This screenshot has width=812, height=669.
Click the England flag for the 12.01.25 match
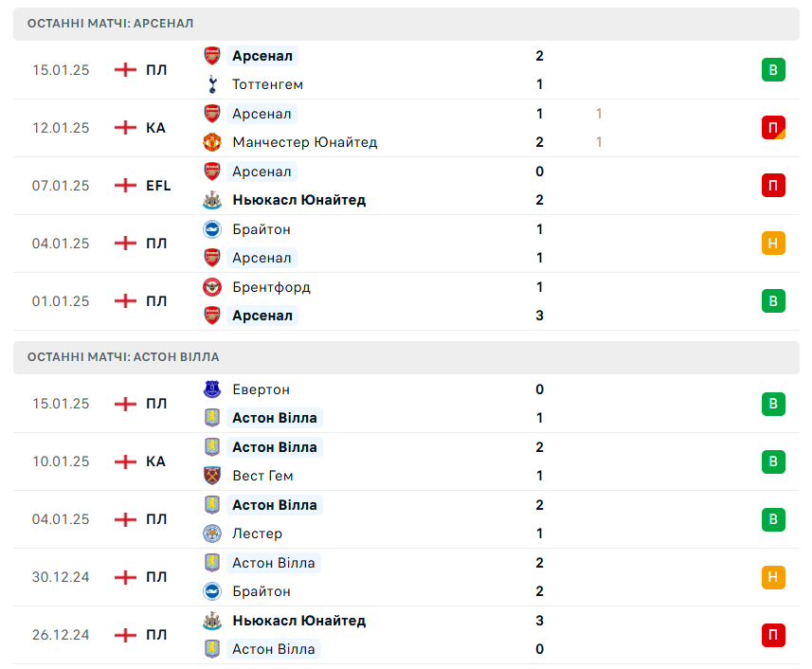point(125,128)
